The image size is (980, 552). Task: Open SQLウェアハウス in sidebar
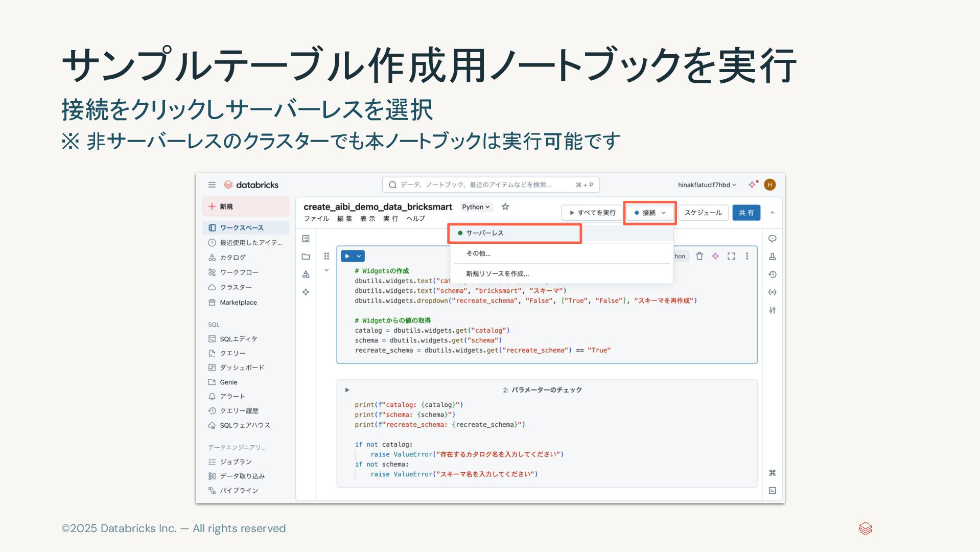coord(246,425)
